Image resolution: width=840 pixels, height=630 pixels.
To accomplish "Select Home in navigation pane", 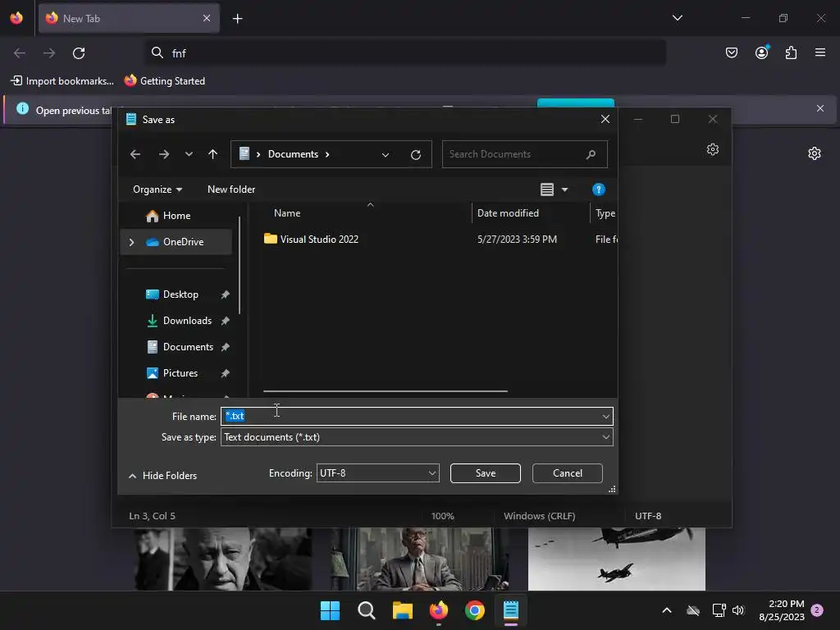I will pyautogui.click(x=176, y=216).
